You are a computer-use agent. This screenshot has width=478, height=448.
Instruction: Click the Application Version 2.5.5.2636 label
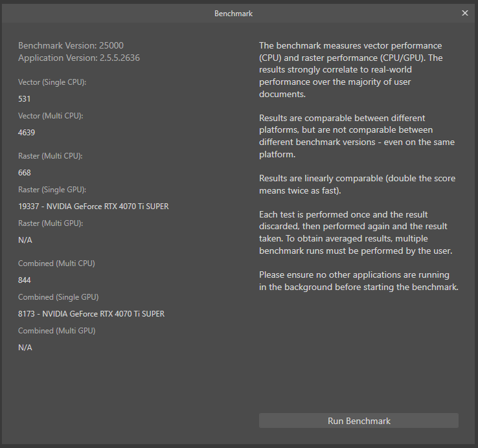[79, 58]
